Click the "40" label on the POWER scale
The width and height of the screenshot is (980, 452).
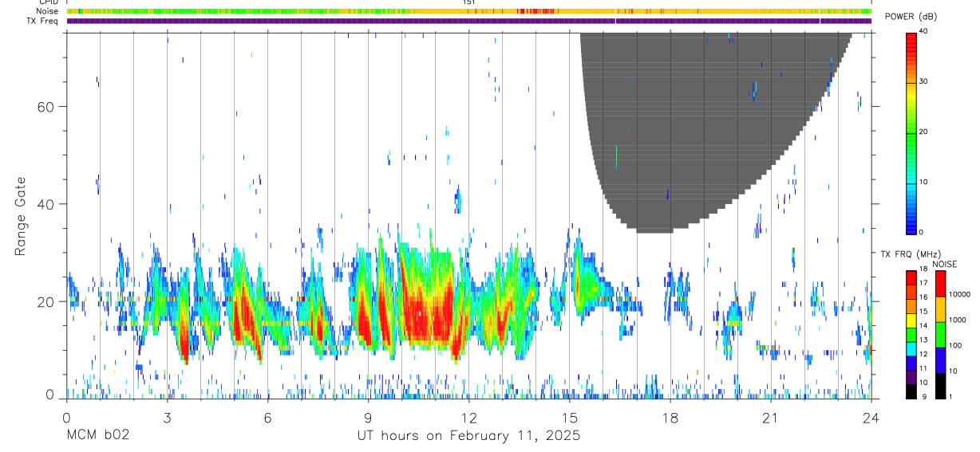click(923, 31)
